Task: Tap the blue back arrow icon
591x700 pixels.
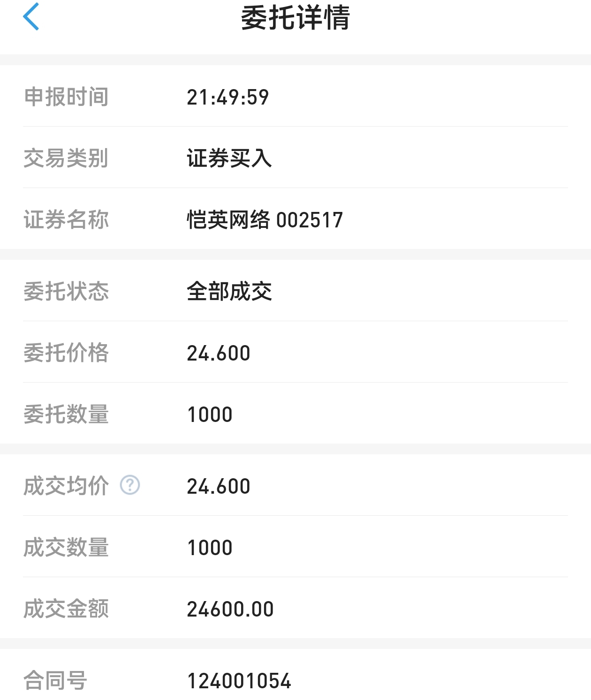Action: pyautogui.click(x=31, y=17)
